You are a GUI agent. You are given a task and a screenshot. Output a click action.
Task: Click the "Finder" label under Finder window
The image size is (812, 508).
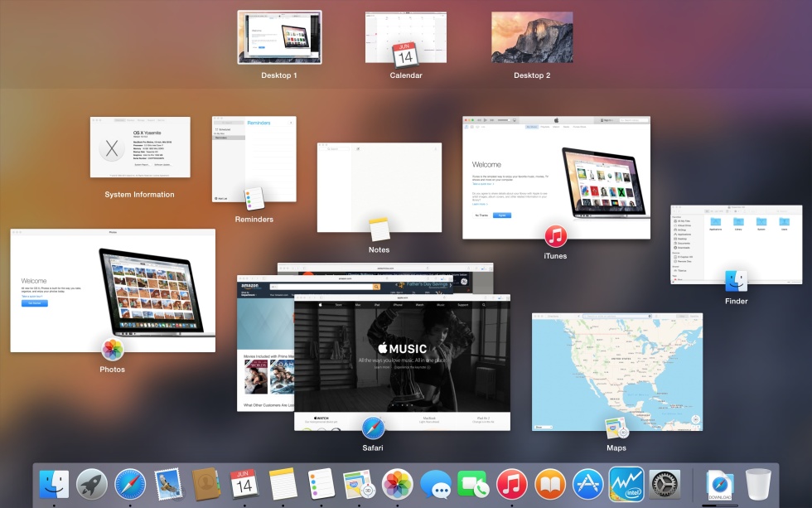737,301
